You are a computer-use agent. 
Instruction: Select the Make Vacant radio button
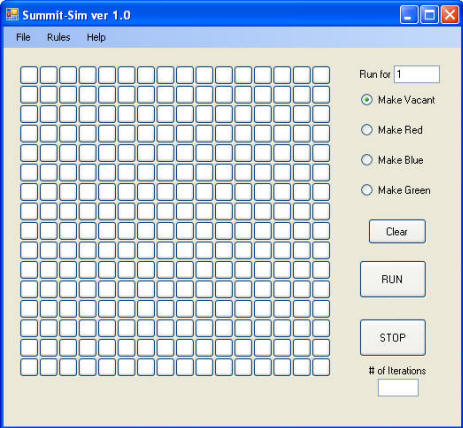coord(367,100)
